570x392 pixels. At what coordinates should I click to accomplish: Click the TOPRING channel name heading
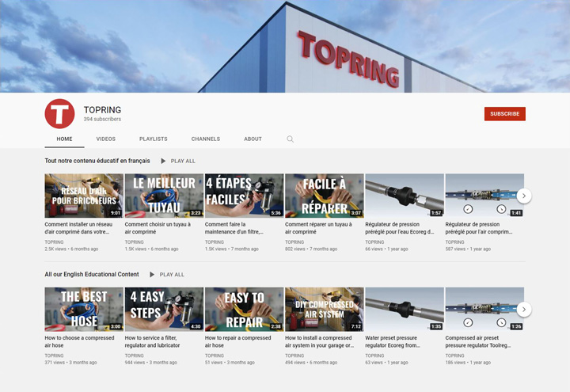click(102, 110)
